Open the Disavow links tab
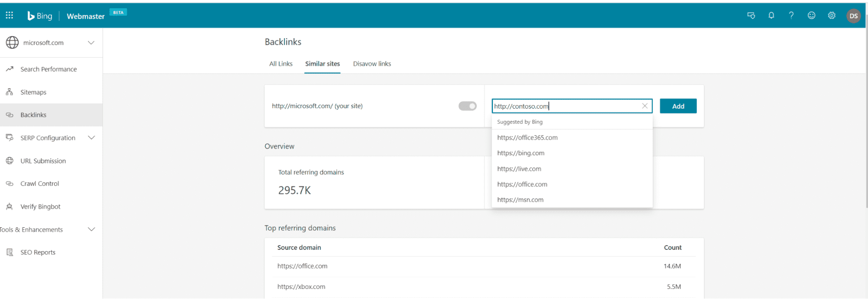The image size is (868, 299). click(372, 64)
